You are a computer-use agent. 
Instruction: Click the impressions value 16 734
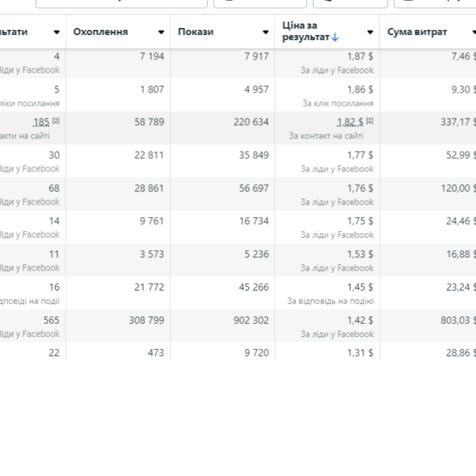click(x=254, y=221)
